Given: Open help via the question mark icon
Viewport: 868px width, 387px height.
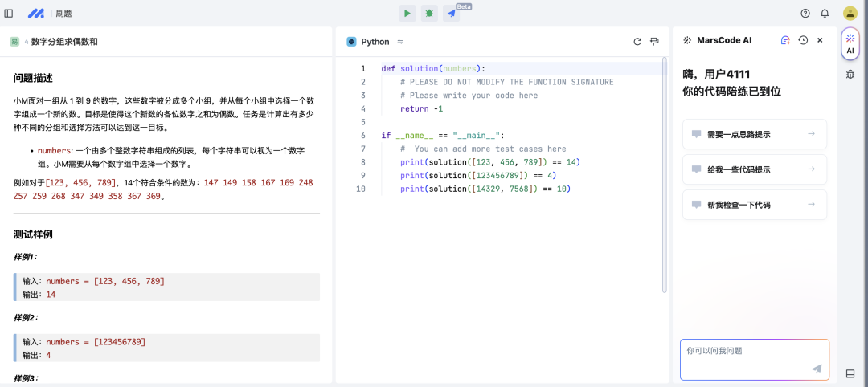Looking at the screenshot, I should [x=805, y=14].
